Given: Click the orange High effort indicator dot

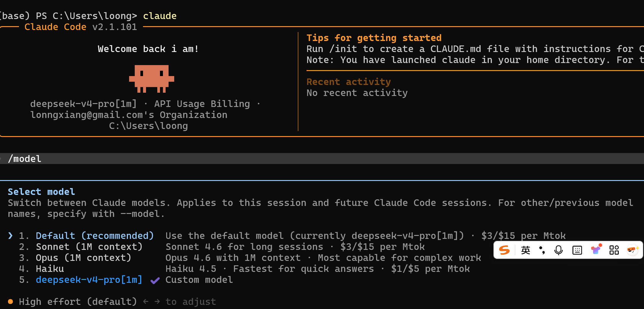Looking at the screenshot, I should click(x=10, y=302).
